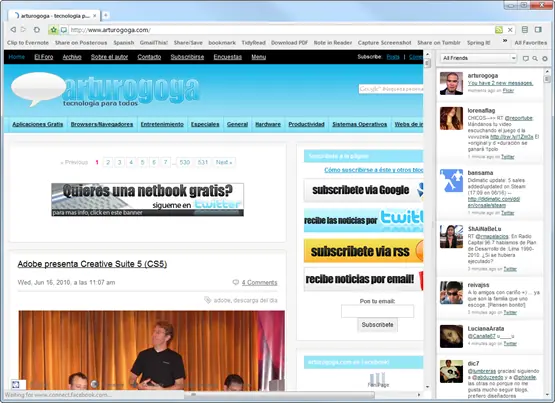The image size is (555, 403).
Task: Click the Next » pagination link
Action: coord(224,162)
